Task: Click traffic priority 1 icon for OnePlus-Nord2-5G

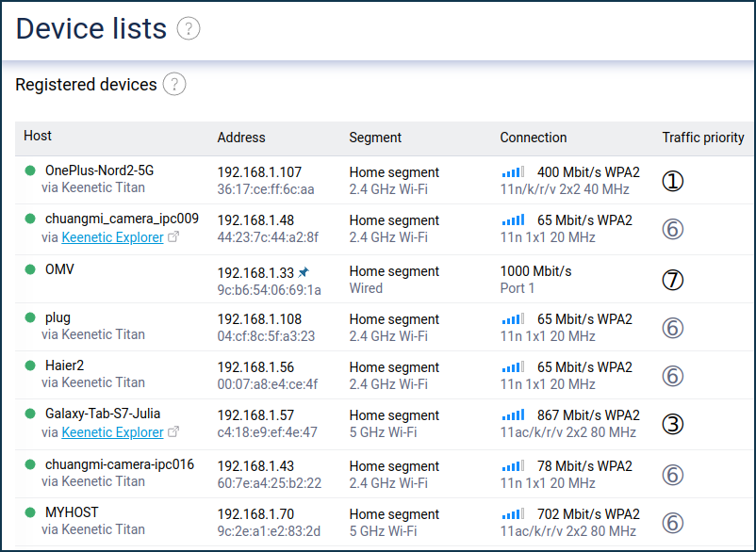Action: [x=673, y=181]
